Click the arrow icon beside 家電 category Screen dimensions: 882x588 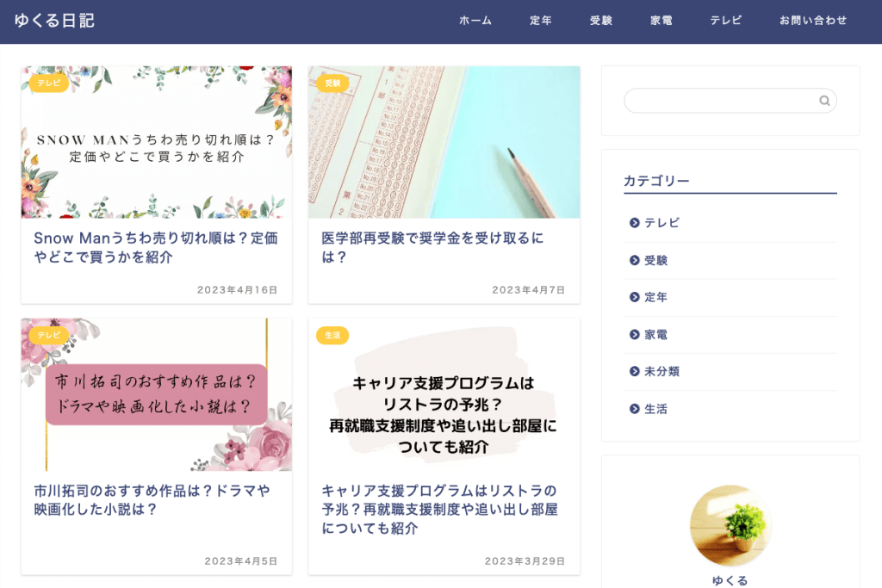[635, 335]
